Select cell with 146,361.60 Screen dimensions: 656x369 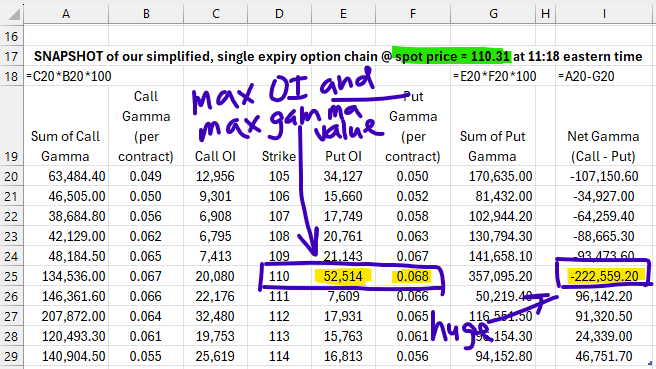[66, 296]
